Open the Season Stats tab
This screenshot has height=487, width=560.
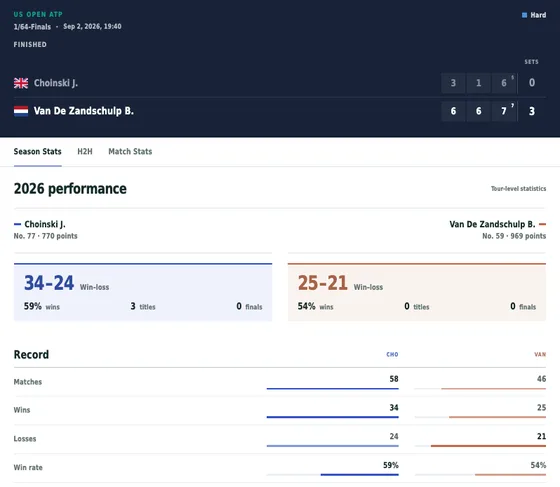[38, 151]
